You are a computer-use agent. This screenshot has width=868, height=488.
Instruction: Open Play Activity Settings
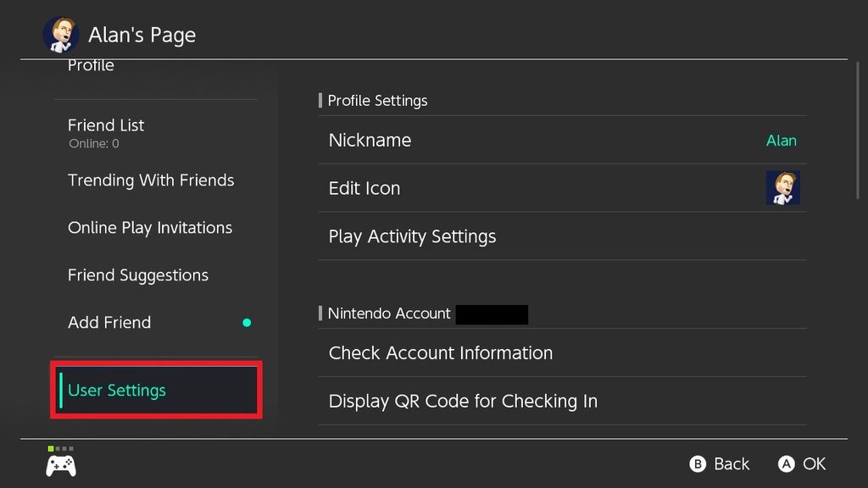pos(412,236)
